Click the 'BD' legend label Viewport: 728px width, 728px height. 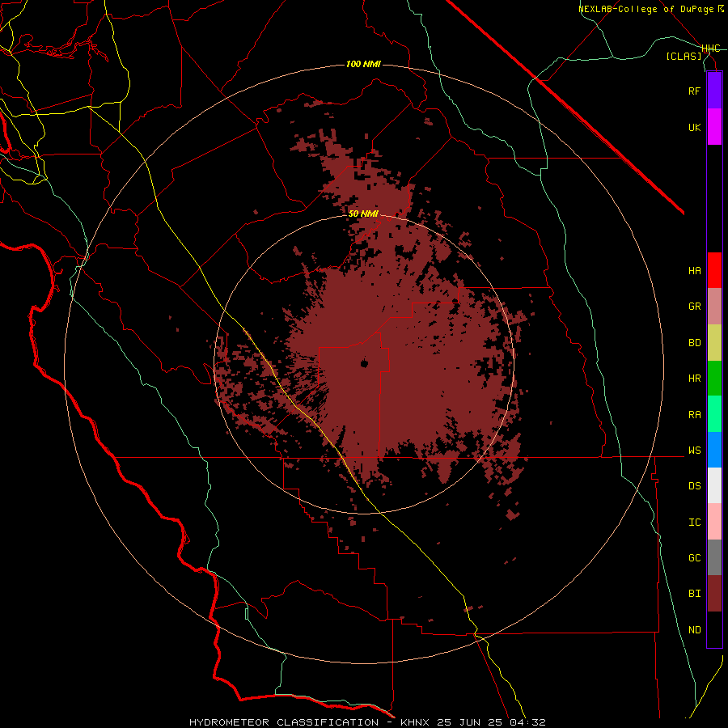click(694, 343)
